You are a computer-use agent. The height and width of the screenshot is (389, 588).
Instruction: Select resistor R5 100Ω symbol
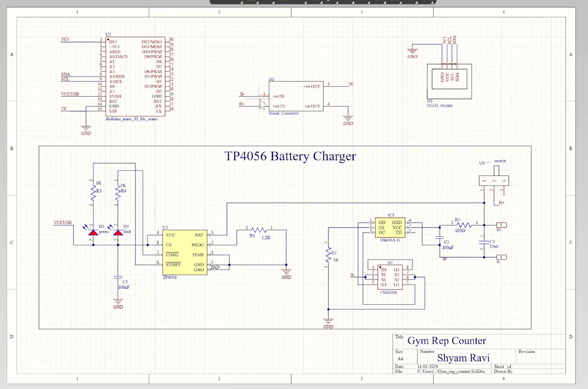click(464, 225)
